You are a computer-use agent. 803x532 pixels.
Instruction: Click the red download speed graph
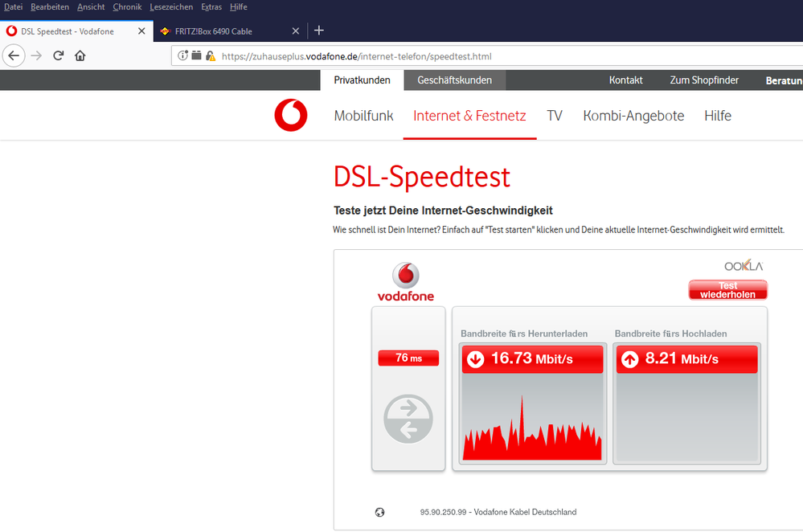tap(532, 428)
